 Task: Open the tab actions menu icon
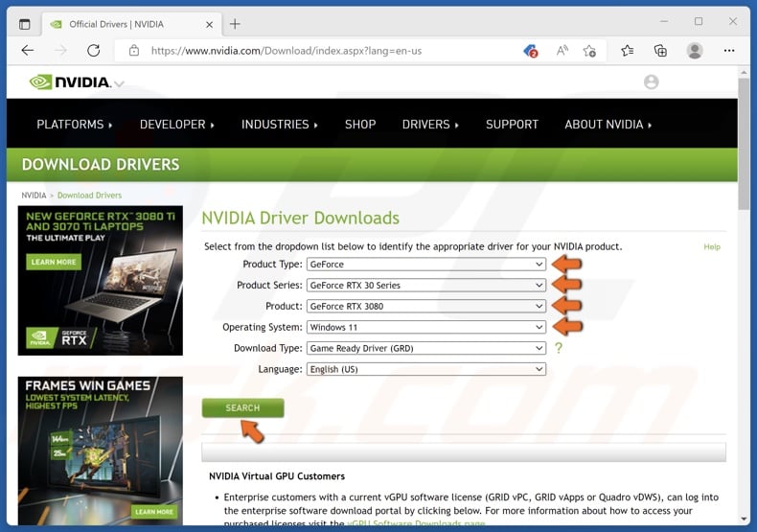tap(24, 24)
